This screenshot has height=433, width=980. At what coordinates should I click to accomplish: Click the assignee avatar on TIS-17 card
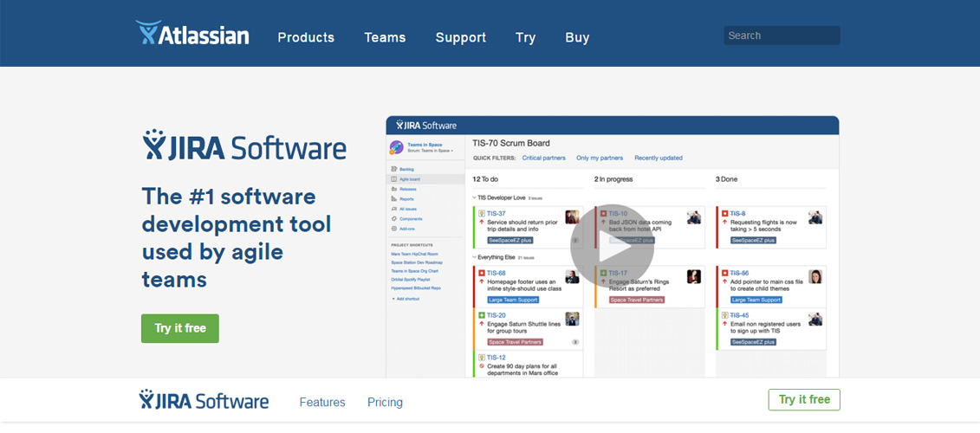coord(694,277)
